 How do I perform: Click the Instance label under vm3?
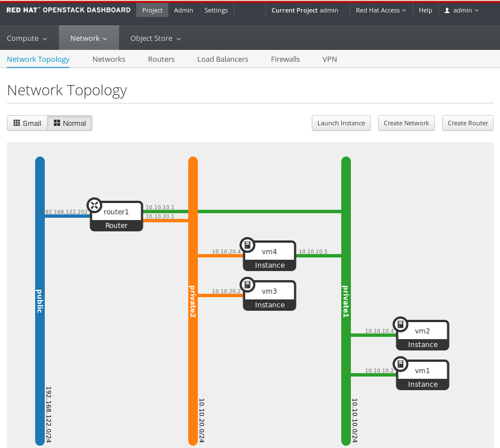270,305
